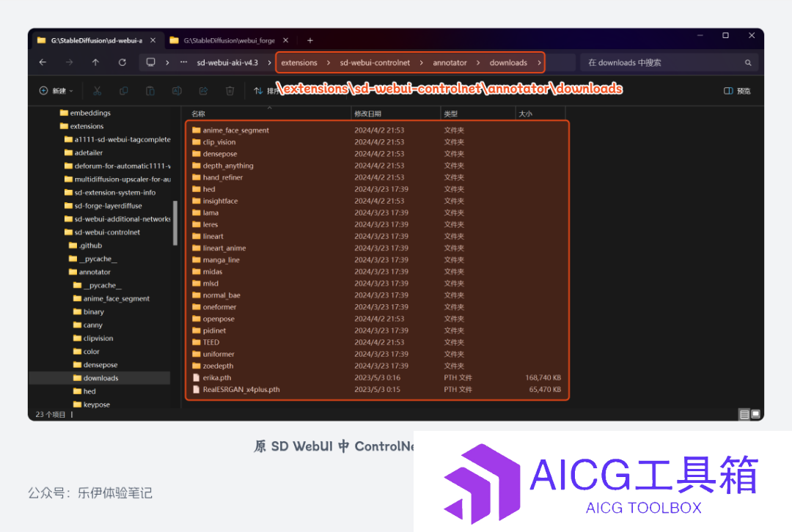Viewport: 792px width, 532px height.
Task: Switch to the G:\StableDiffusion\webui_forge tab
Action: coord(230,40)
